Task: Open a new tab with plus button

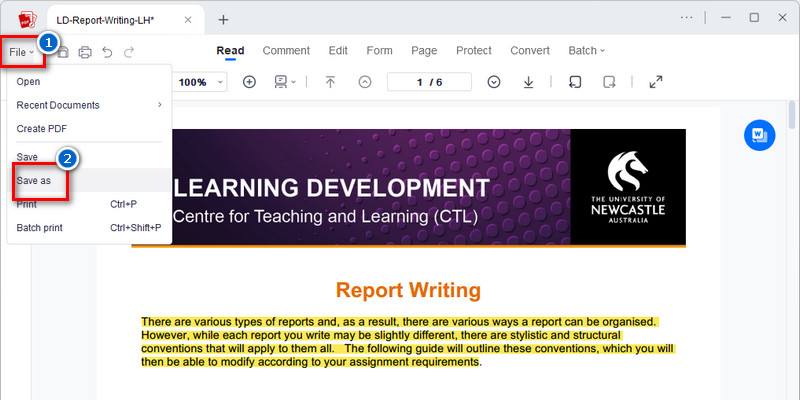Action: point(223,20)
